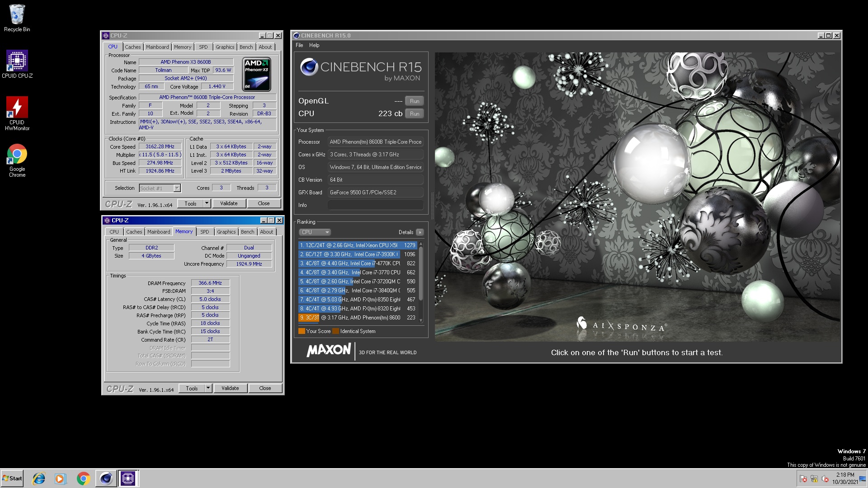
Task: Open the Graphics tab in top CPU-Z window
Action: pos(225,47)
